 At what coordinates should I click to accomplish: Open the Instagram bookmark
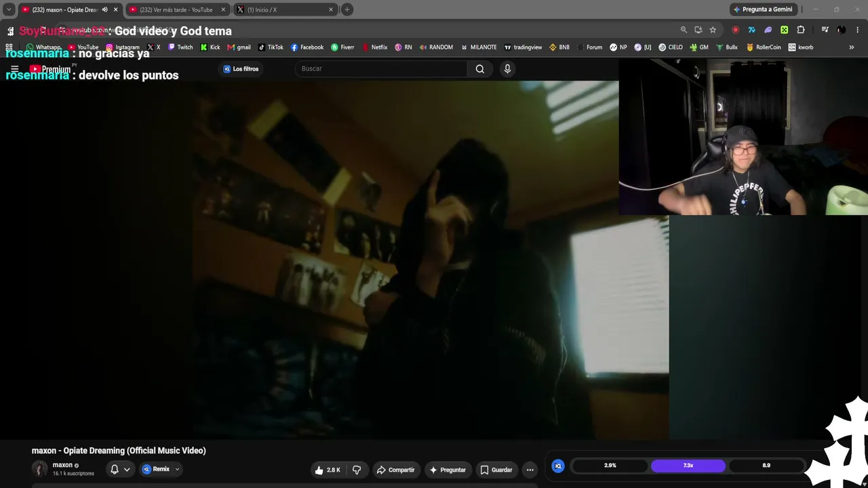coord(122,47)
